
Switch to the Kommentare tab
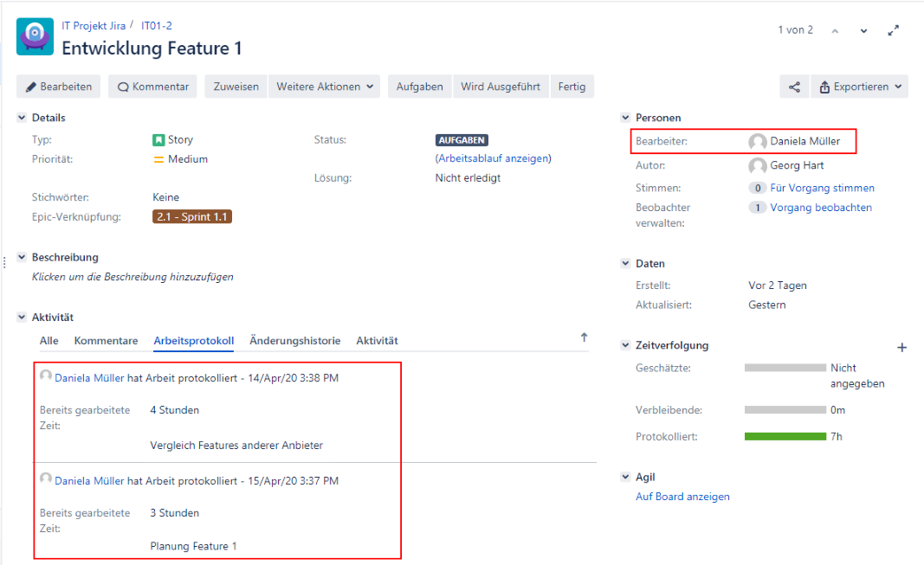[x=106, y=341]
